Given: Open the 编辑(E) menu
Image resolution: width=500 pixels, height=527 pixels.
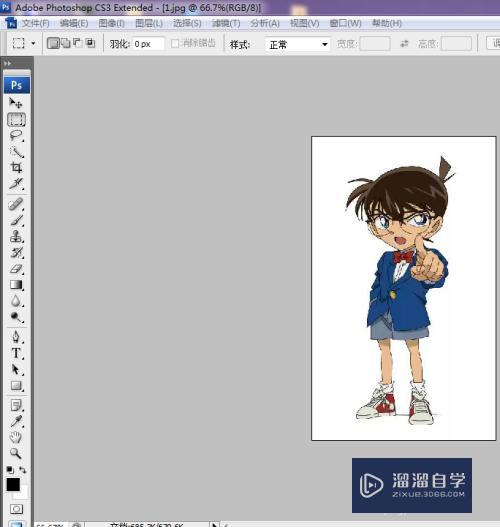Looking at the screenshot, I should point(74,24).
